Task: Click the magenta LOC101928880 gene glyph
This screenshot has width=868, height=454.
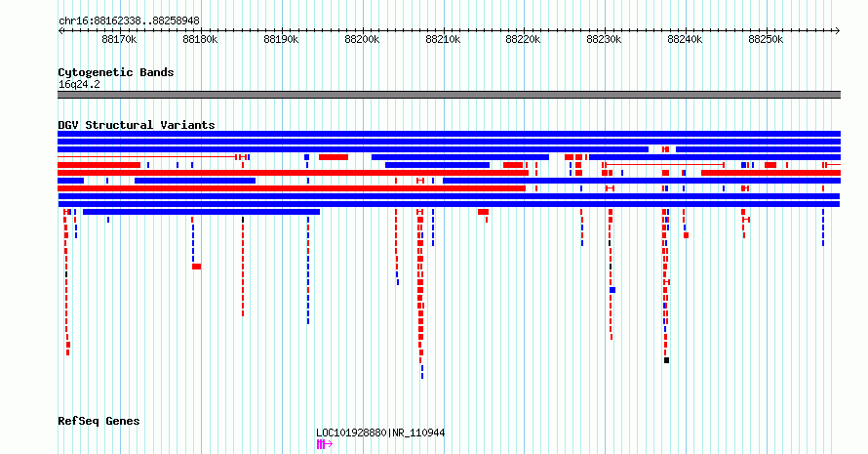Action: 325,444
